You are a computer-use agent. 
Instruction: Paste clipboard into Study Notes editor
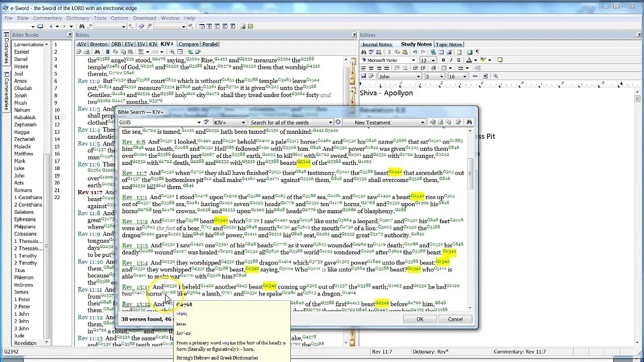[406, 52]
